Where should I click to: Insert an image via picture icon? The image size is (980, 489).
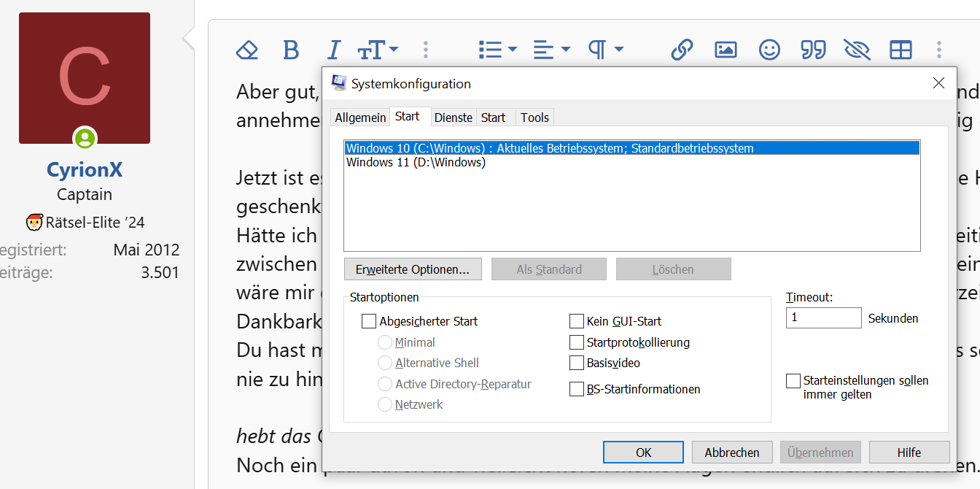726,50
